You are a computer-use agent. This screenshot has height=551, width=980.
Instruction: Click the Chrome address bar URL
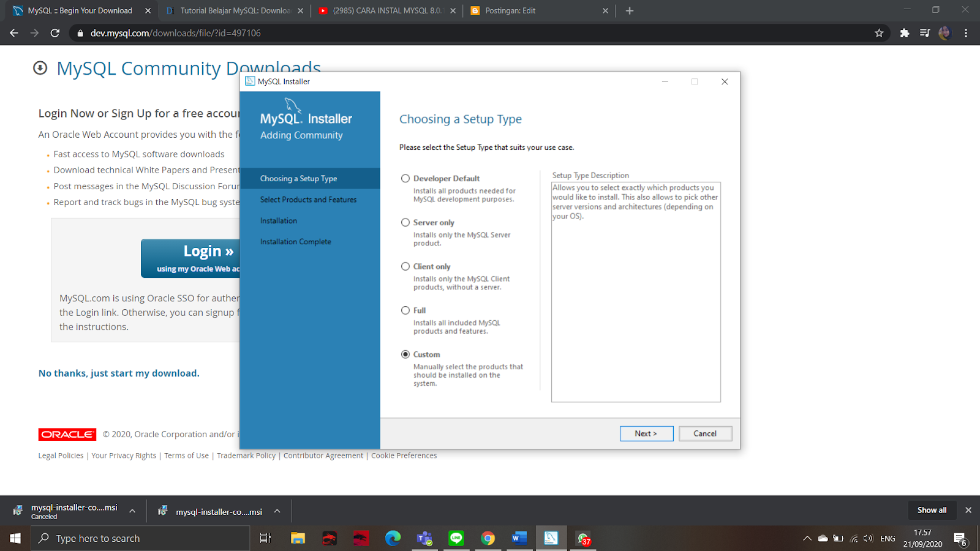pos(176,33)
